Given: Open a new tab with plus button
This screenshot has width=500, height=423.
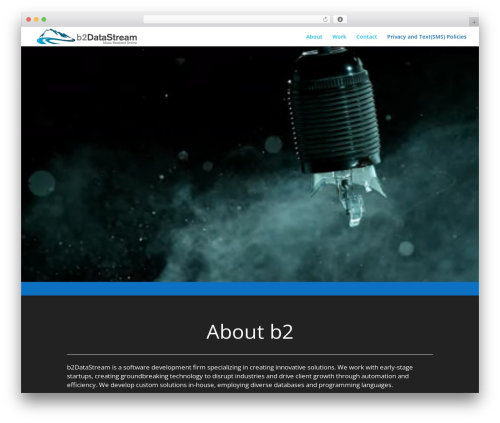Looking at the screenshot, I should click(474, 22).
